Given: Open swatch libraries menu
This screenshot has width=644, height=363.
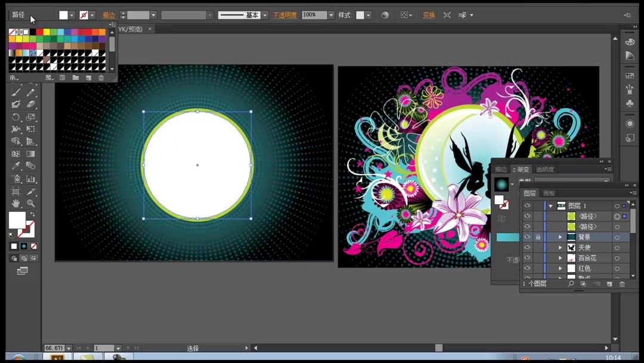Looking at the screenshot, I should pyautogui.click(x=14, y=78).
